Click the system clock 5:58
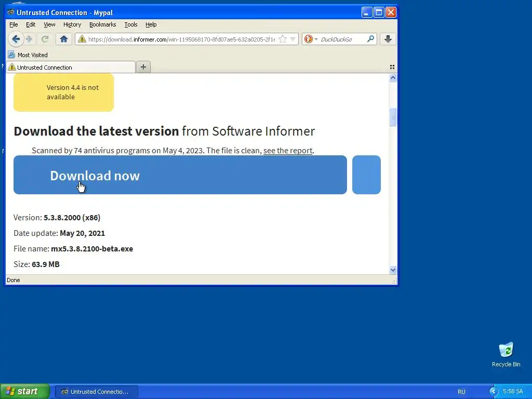The width and height of the screenshot is (532, 399). point(513,392)
